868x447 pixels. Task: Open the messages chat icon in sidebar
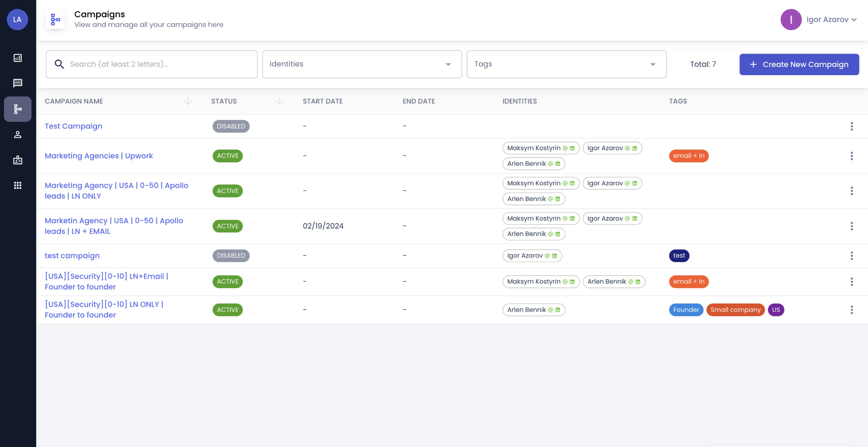tap(18, 83)
